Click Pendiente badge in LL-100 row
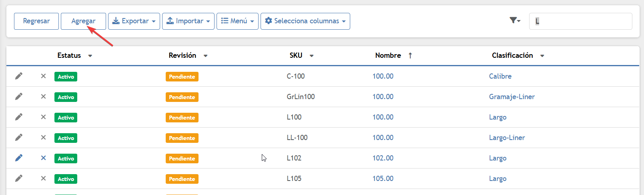644x195 pixels. coord(182,138)
